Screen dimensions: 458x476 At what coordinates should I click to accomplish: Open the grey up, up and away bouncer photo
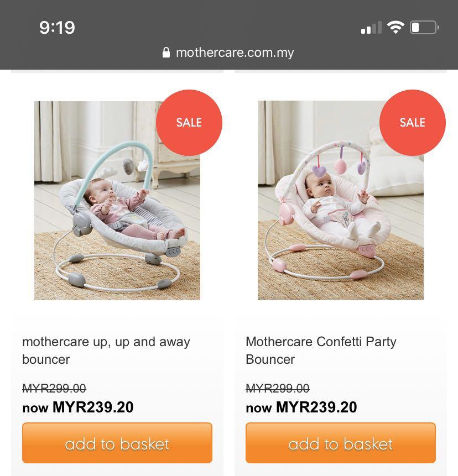click(x=117, y=201)
